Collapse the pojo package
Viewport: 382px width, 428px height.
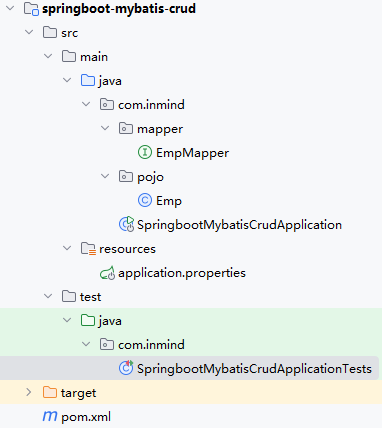pos(105,176)
